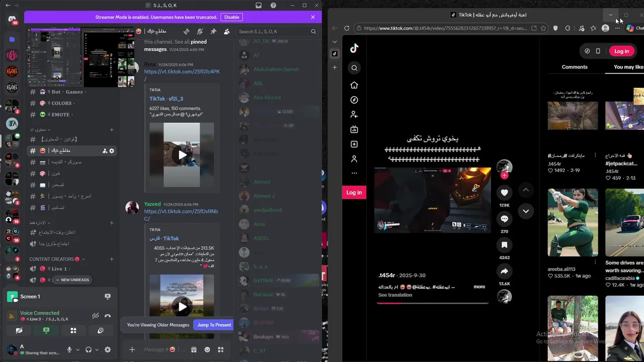Open Rynx's vt.tiktok.com link

click(x=182, y=75)
